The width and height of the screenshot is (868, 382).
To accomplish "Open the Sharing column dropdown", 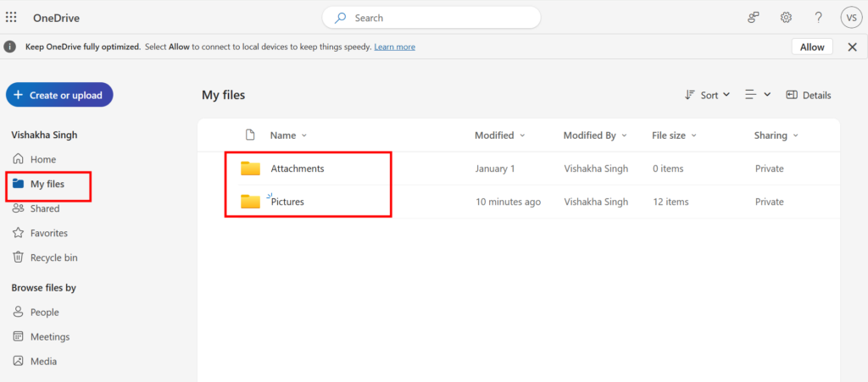I will [776, 136].
